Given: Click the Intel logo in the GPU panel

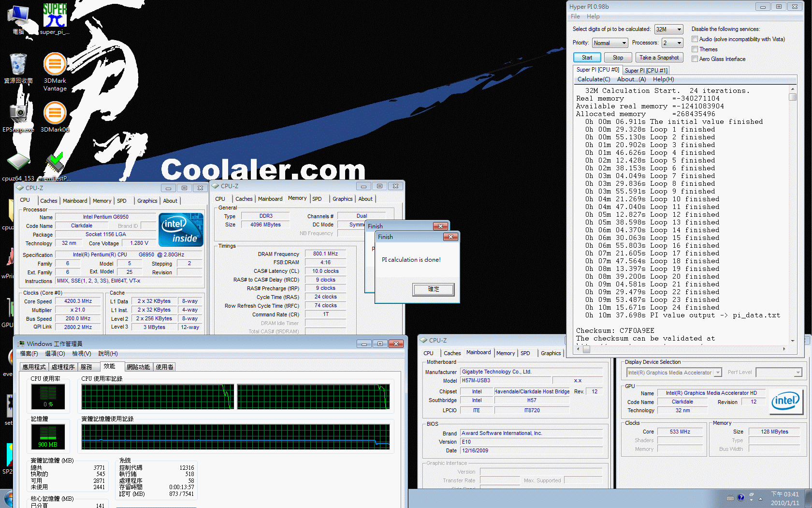Looking at the screenshot, I should tap(785, 401).
